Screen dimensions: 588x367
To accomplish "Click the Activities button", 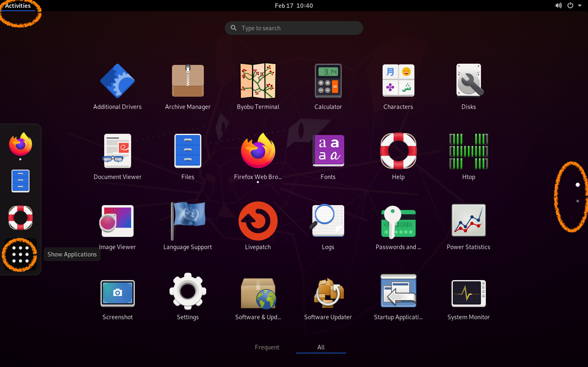I will tap(18, 6).
